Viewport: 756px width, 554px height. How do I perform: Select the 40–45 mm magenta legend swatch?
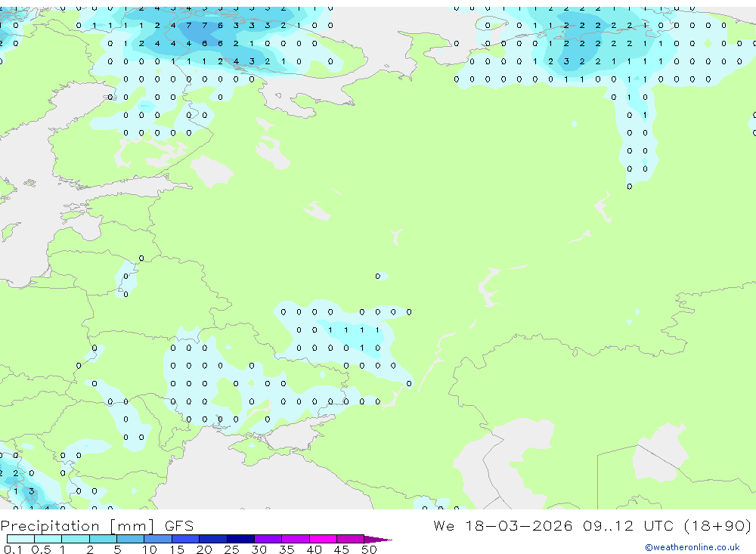click(x=323, y=539)
